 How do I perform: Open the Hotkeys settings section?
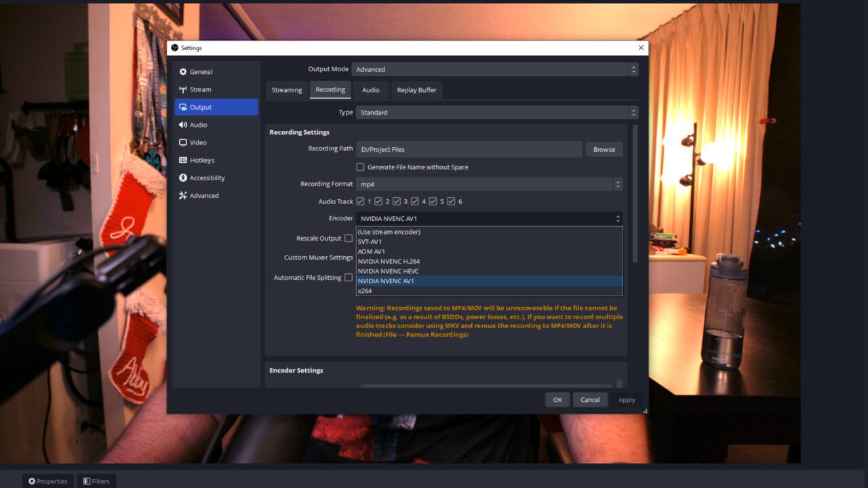(201, 160)
